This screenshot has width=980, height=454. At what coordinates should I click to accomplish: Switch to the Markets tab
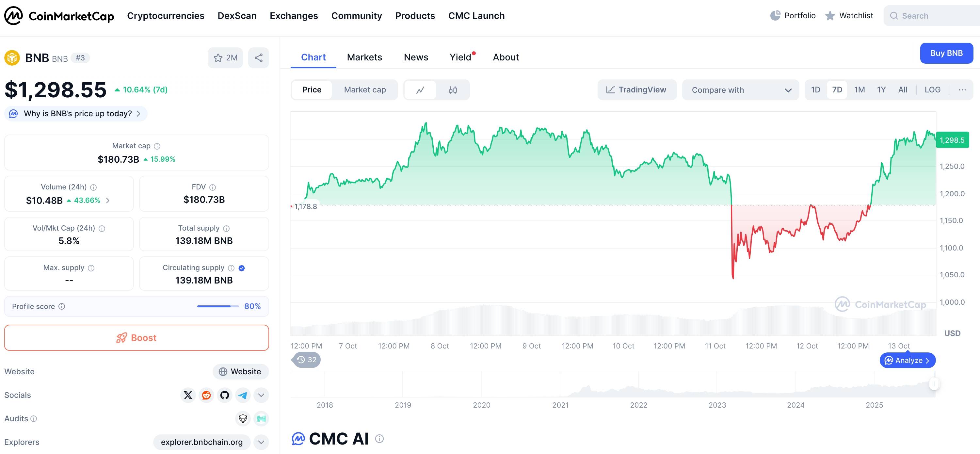364,57
